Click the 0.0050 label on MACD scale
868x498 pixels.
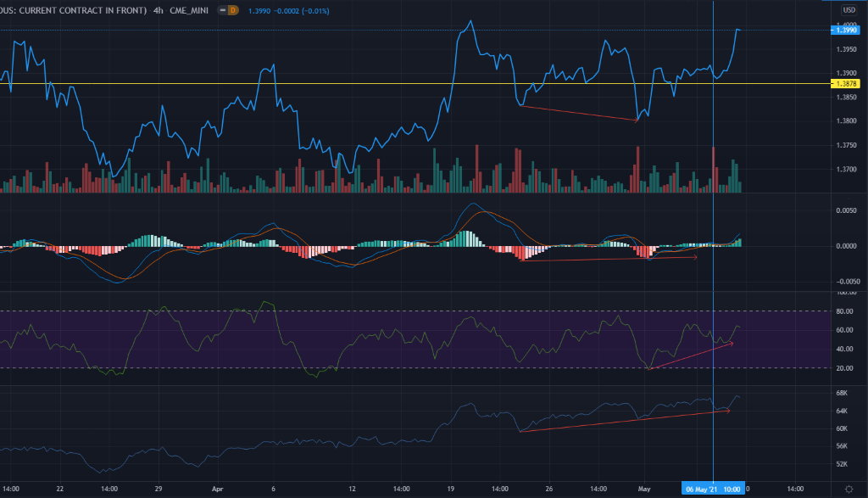click(846, 210)
